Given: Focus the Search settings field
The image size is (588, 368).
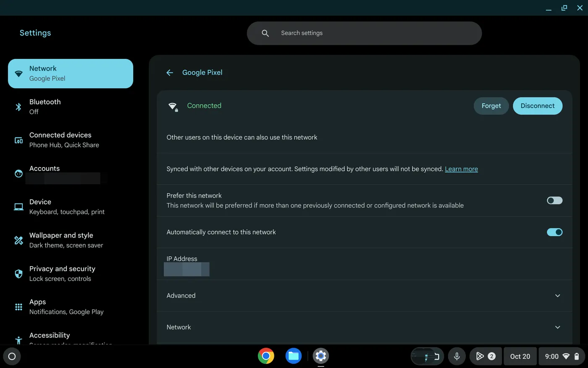Looking at the screenshot, I should (364, 33).
